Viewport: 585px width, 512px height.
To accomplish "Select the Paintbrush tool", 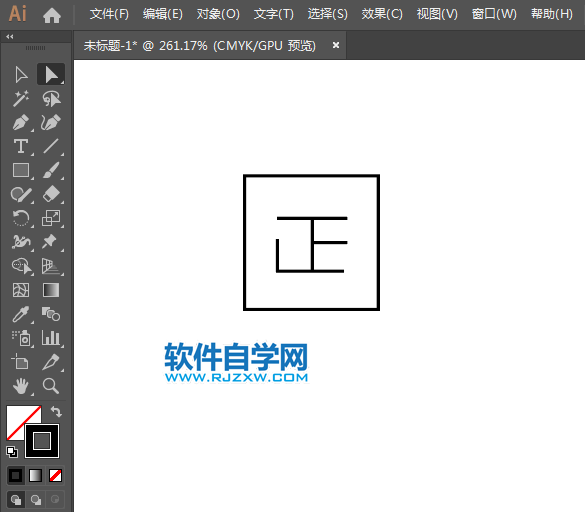I will (x=51, y=170).
